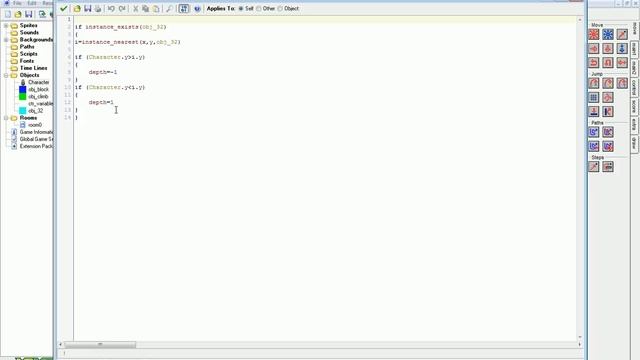Confirm code with the green checkmark

tap(64, 9)
